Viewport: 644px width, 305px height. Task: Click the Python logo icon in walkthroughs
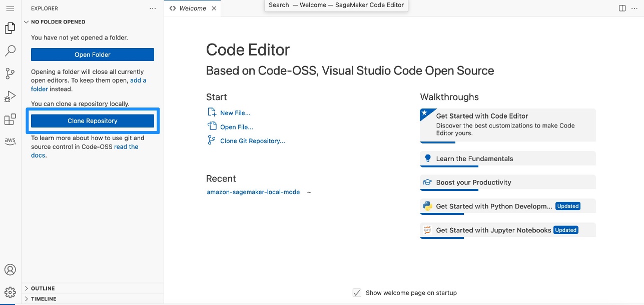tap(427, 206)
